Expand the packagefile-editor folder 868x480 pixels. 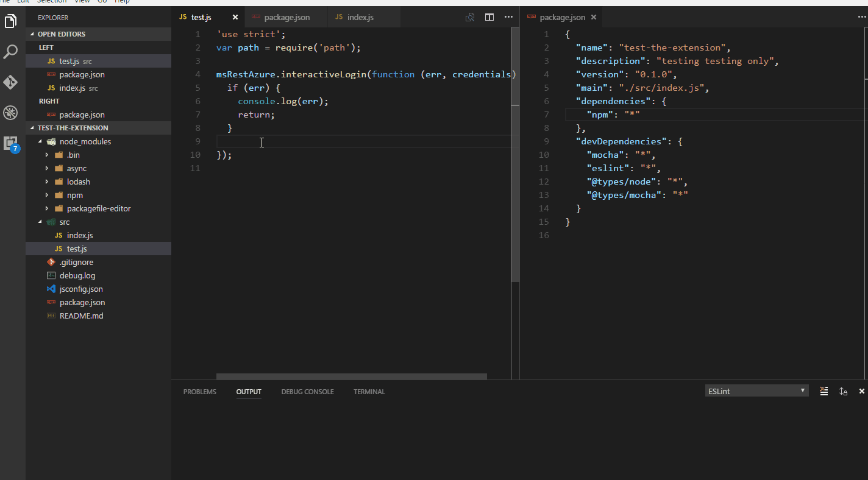(x=47, y=208)
